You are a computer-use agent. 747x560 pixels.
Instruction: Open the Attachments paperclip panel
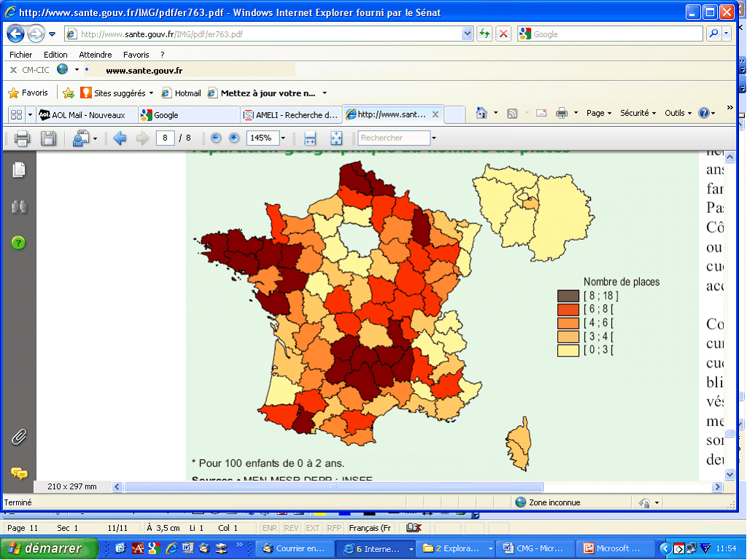tap(19, 437)
